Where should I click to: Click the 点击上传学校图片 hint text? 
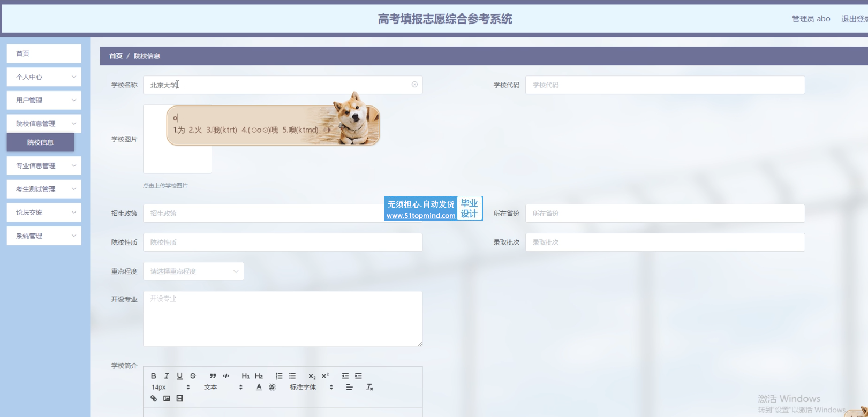[x=165, y=186]
